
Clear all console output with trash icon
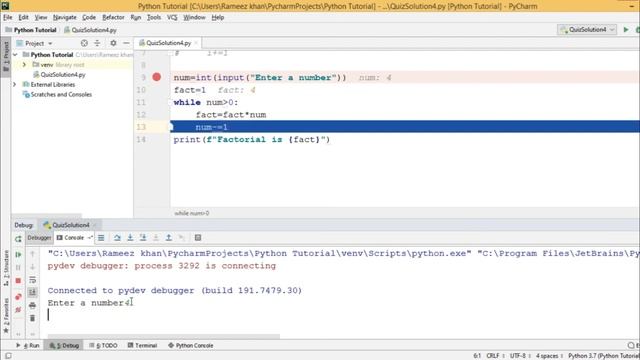pyautogui.click(x=33, y=318)
